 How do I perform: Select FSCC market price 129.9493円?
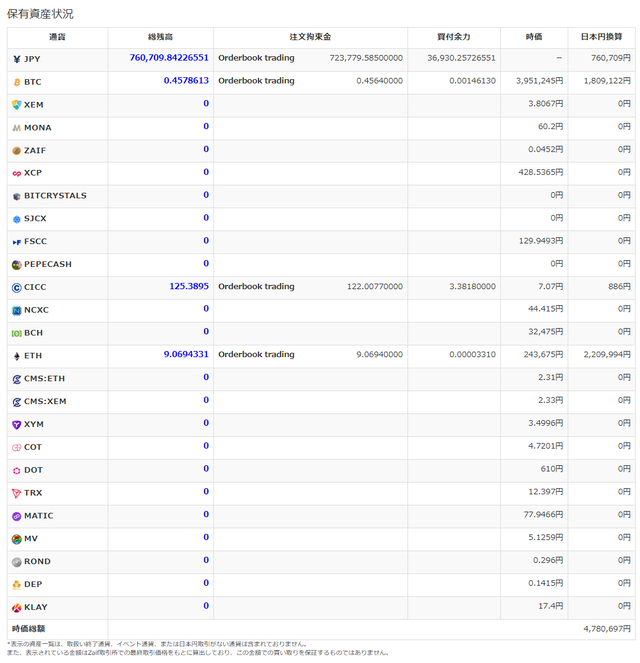coord(541,241)
